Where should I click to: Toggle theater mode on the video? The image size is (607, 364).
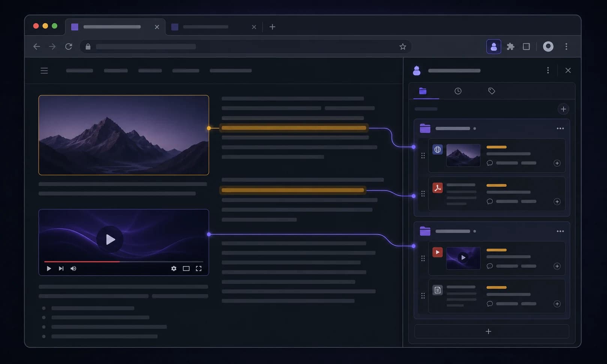(186, 269)
